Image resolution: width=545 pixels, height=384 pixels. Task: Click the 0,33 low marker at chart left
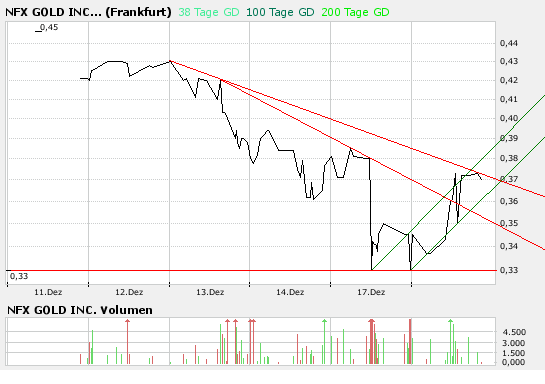pyautogui.click(x=19, y=276)
